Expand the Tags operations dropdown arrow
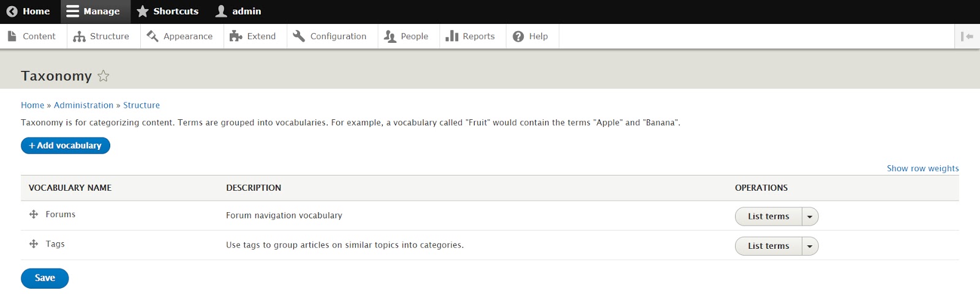Screen dimensions: 980x307 pyautogui.click(x=810, y=246)
